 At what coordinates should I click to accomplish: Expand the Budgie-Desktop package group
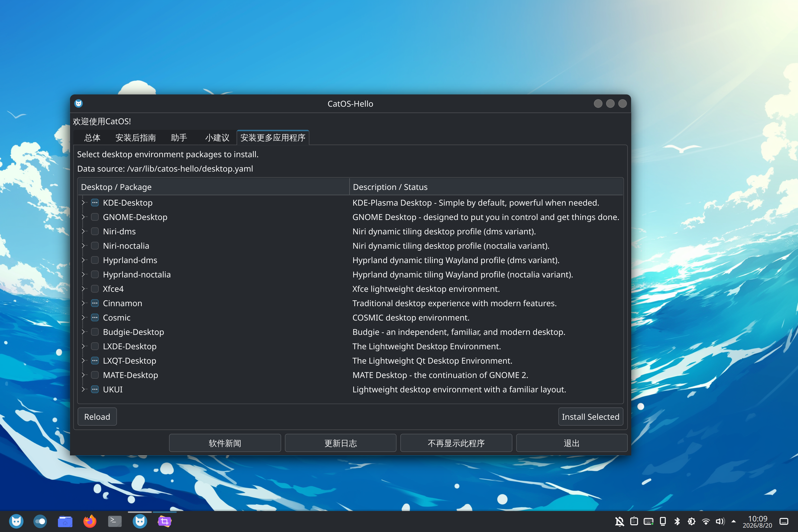click(83, 332)
